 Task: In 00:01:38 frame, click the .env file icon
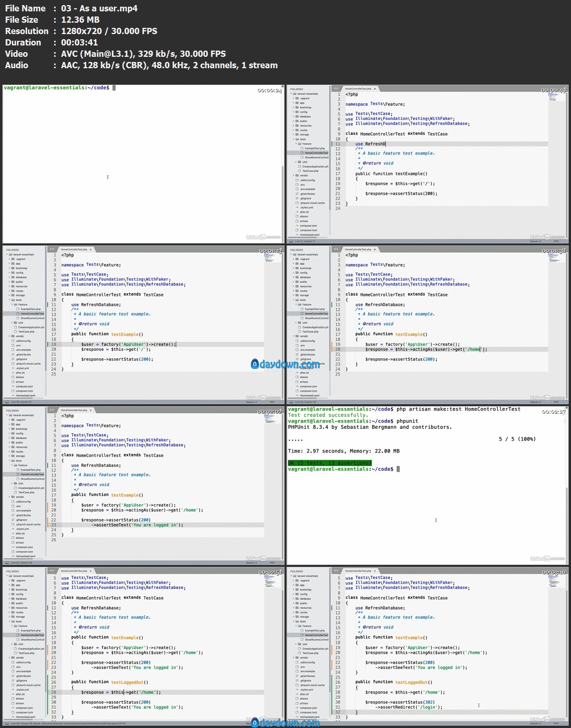[297, 345]
